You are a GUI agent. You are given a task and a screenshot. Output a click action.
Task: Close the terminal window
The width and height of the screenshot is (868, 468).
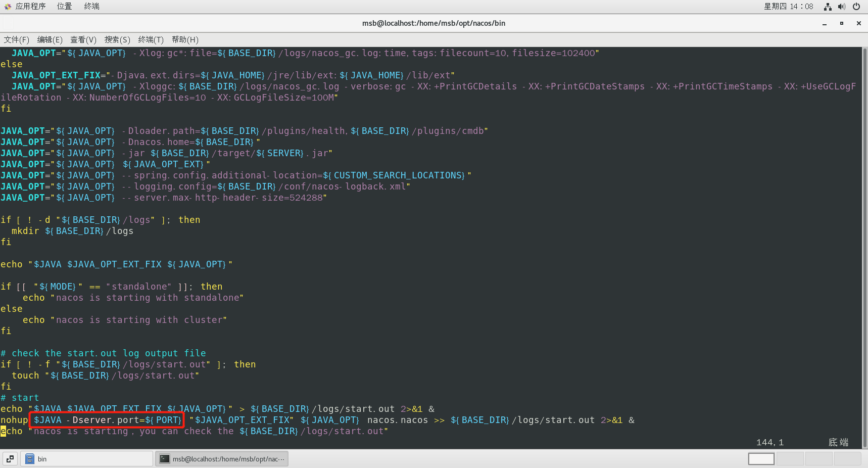point(858,23)
